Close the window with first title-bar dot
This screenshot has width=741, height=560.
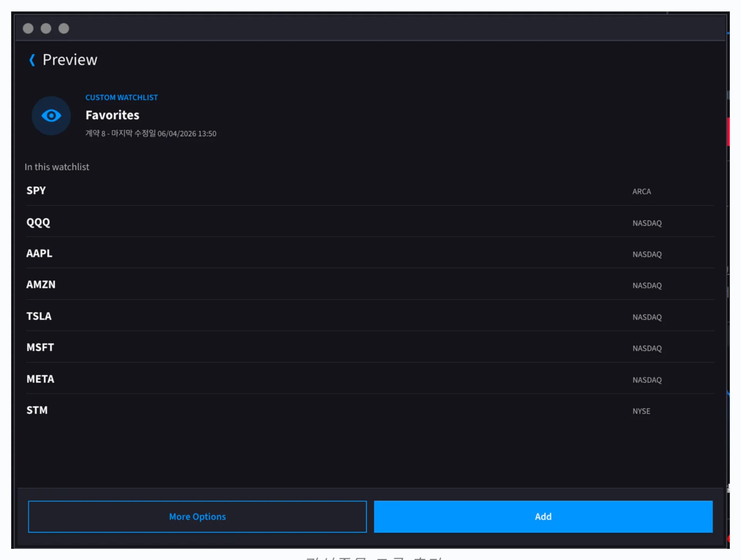tap(28, 29)
